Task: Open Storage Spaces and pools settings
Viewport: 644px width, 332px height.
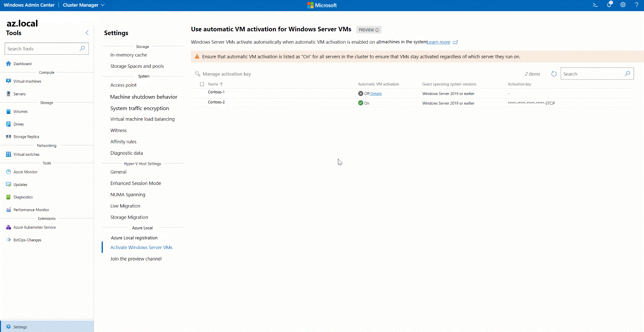Action: 137,66
